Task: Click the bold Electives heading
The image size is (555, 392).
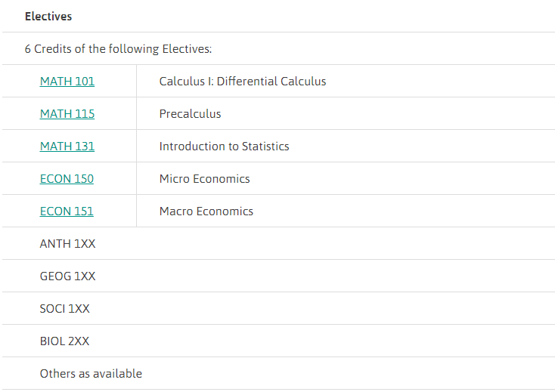Action: coord(48,17)
